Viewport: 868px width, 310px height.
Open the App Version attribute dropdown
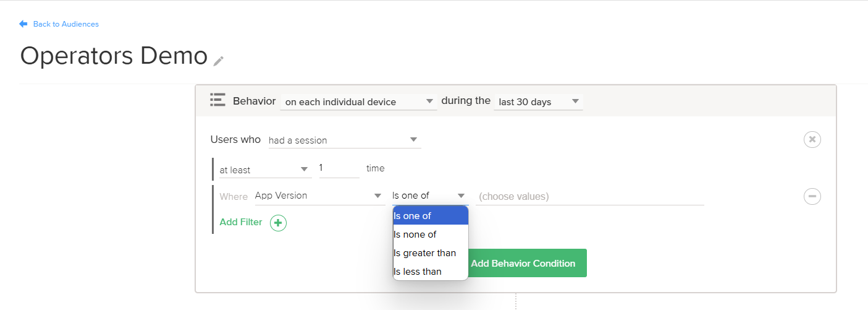(x=319, y=196)
